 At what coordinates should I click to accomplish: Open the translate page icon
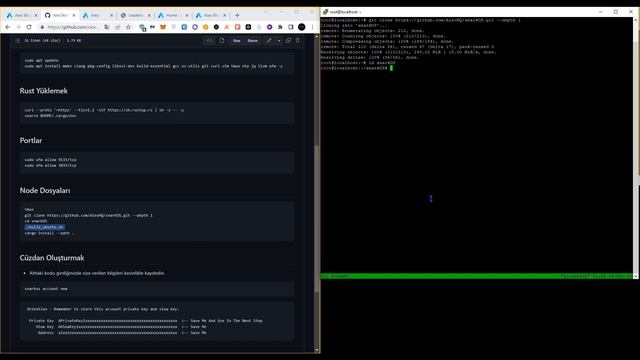[107, 27]
